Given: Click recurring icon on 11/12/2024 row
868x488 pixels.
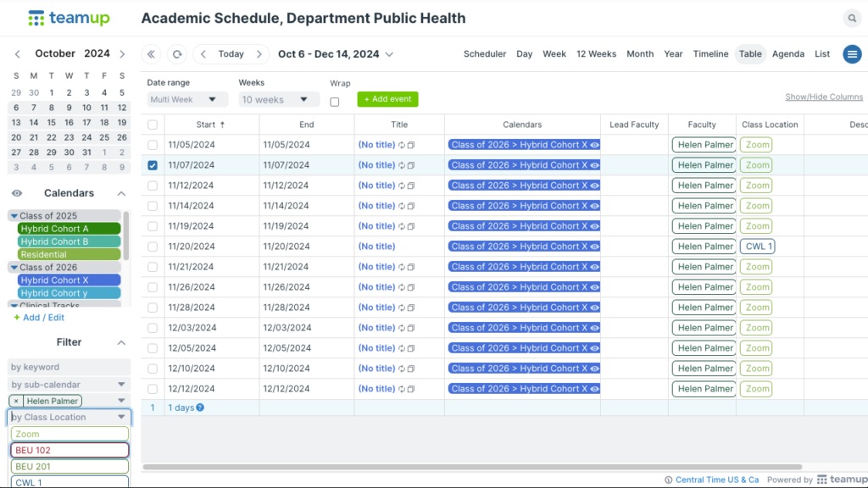Looking at the screenshot, I should coord(402,186).
